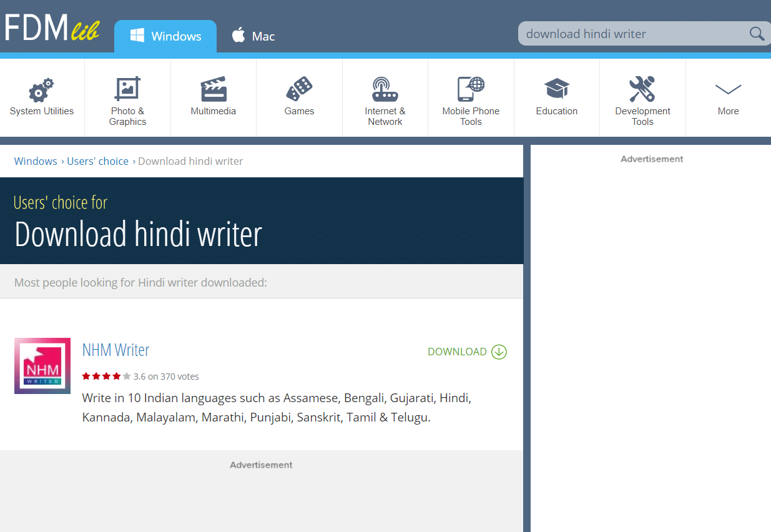Open Mobile Phone Tools icon
771x532 pixels.
click(x=471, y=89)
